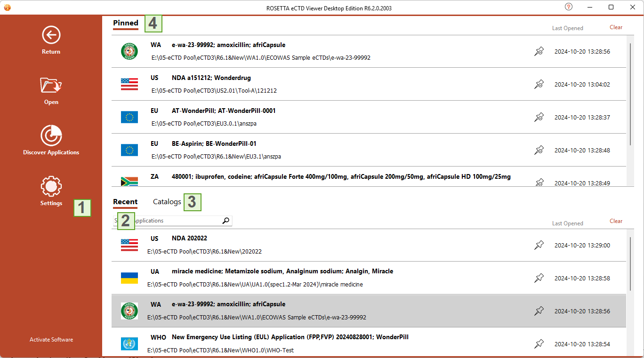Click timestamp 2024-10-20 13:29:00
Screen dimensions: 644x358
tap(582, 246)
